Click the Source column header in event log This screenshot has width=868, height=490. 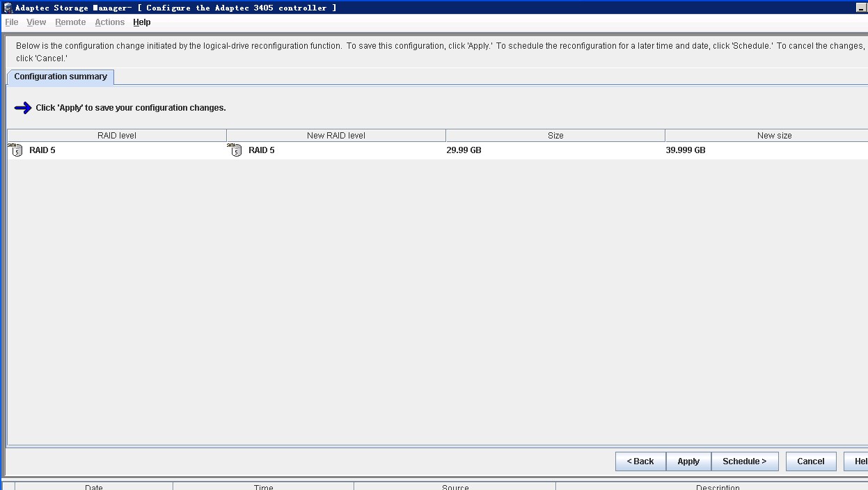(455, 487)
